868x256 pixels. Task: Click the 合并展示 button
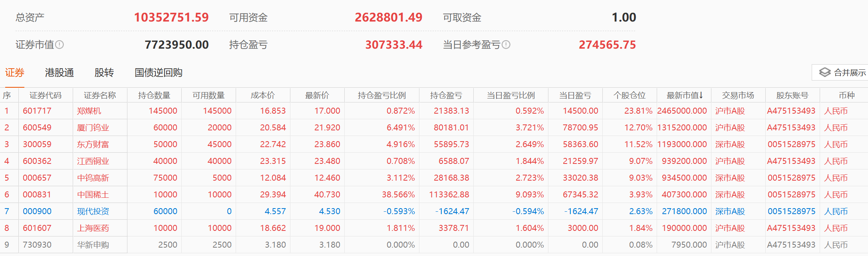pyautogui.click(x=840, y=72)
